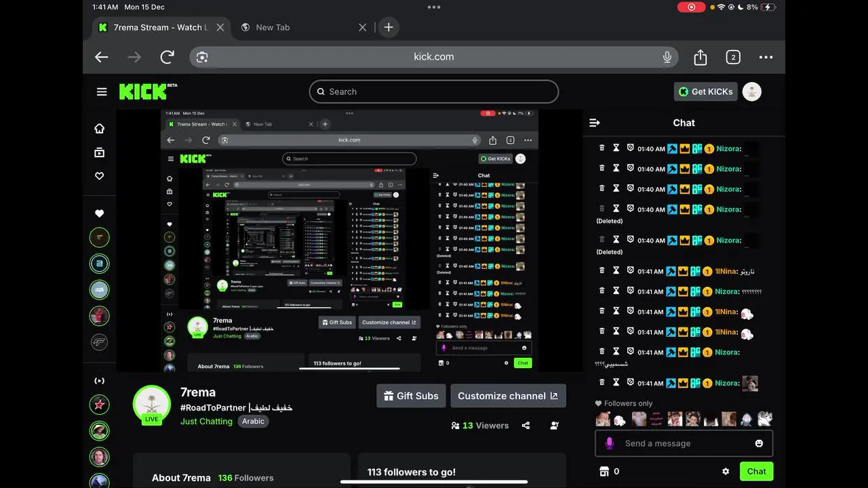Click Nizora username in شسميبي message
This screenshot has width=868, height=488.
coord(727,352)
